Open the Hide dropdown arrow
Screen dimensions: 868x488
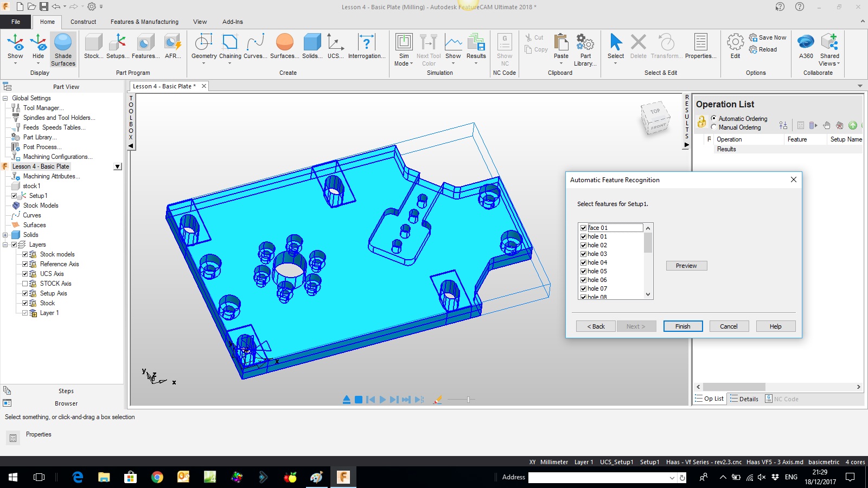tap(38, 63)
